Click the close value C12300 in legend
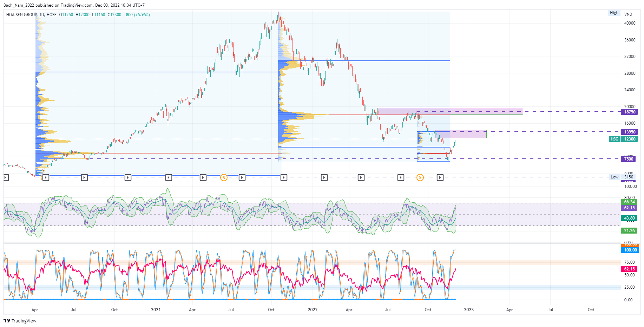Screen dimensions: 644x327 114,15
